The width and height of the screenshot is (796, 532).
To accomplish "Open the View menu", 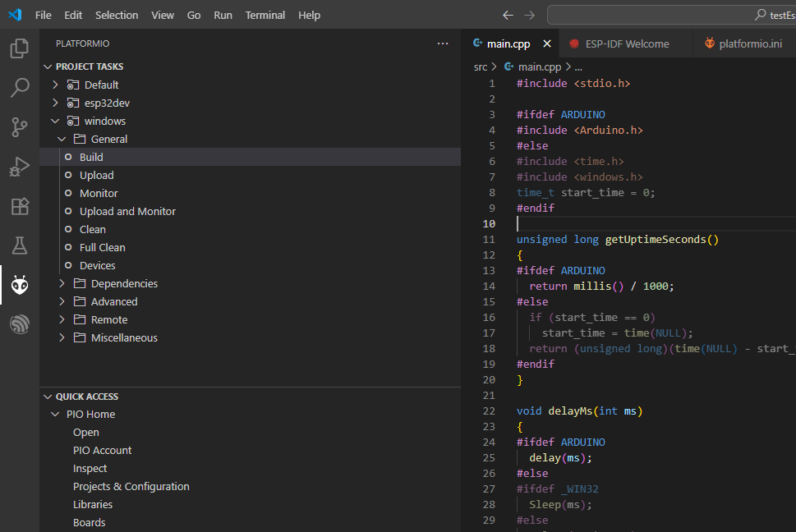I will tap(163, 16).
